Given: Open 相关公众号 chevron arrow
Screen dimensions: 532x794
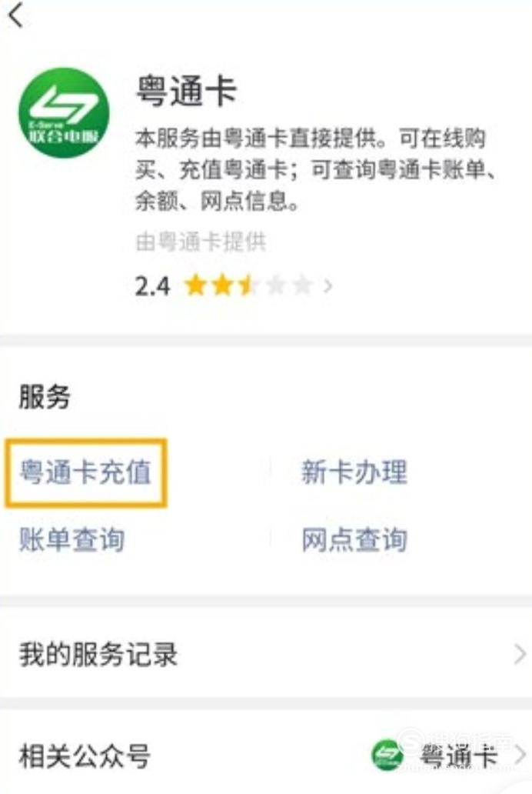Looking at the screenshot, I should point(520,755).
